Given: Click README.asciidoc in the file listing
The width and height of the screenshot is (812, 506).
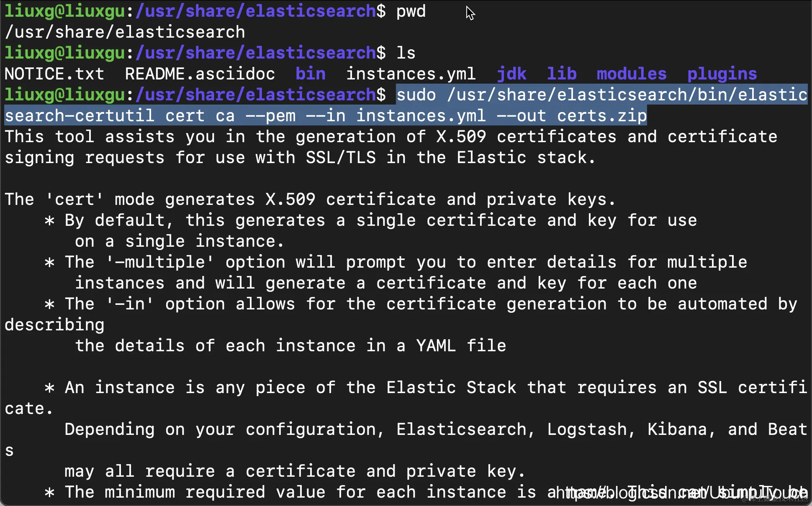Looking at the screenshot, I should pos(200,74).
